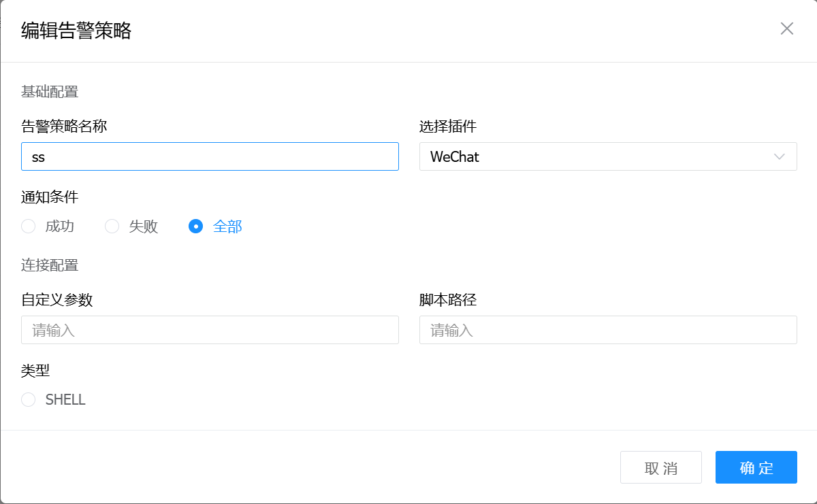Choose the SHELL type radio option

click(29, 399)
